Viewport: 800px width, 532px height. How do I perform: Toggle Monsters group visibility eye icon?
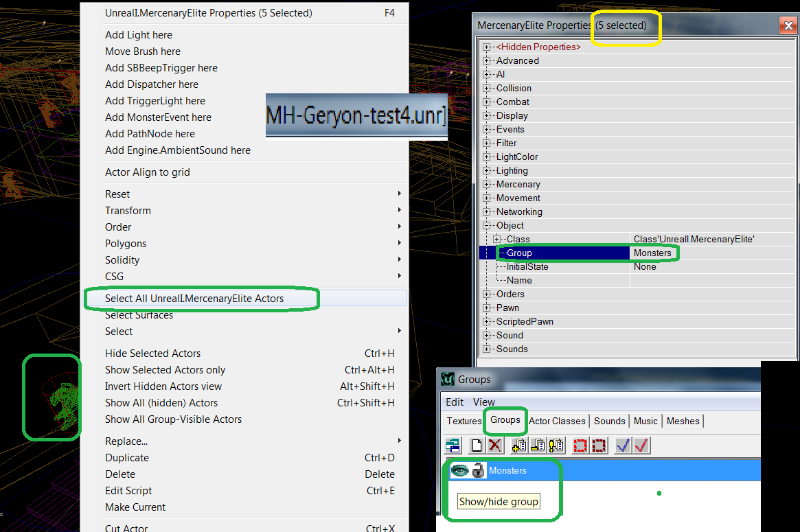(459, 470)
